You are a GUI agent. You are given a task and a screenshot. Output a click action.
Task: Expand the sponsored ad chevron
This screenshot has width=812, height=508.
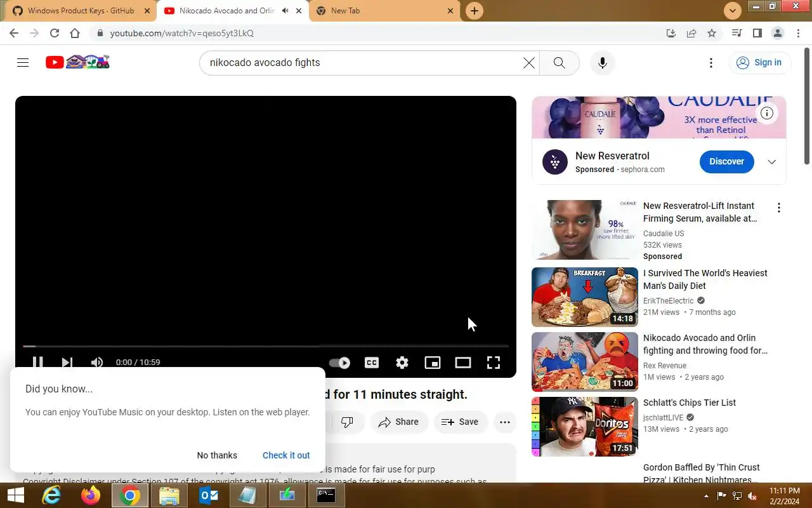pos(771,161)
